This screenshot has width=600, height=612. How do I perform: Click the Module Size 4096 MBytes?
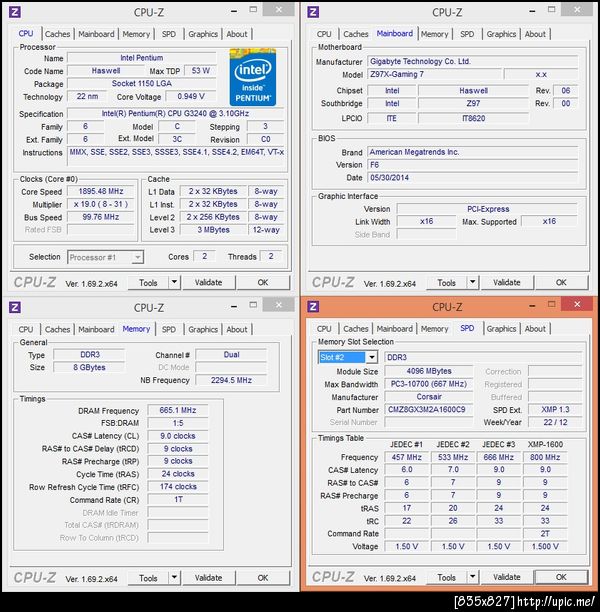coord(429,371)
